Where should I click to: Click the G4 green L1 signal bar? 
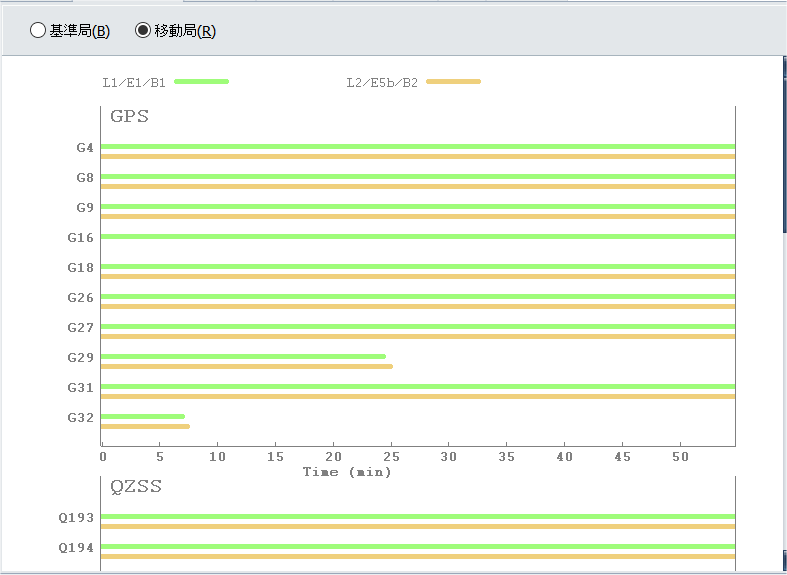click(x=418, y=147)
